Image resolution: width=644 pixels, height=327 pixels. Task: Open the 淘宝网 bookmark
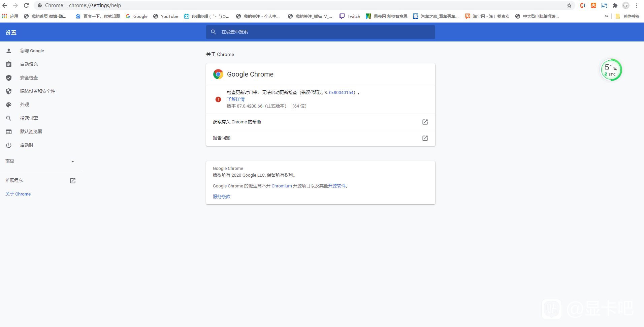(487, 16)
